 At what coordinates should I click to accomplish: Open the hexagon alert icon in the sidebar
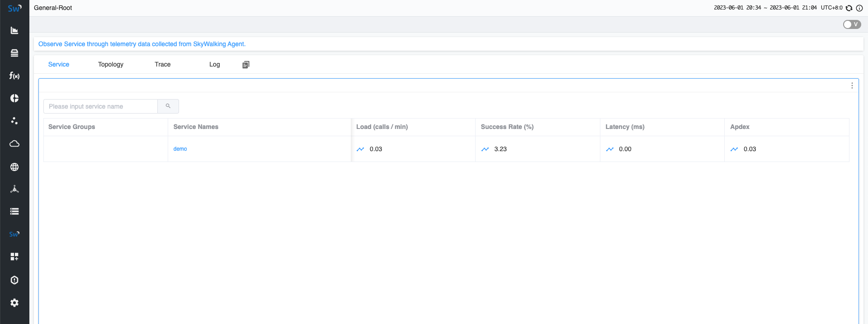[x=14, y=280]
